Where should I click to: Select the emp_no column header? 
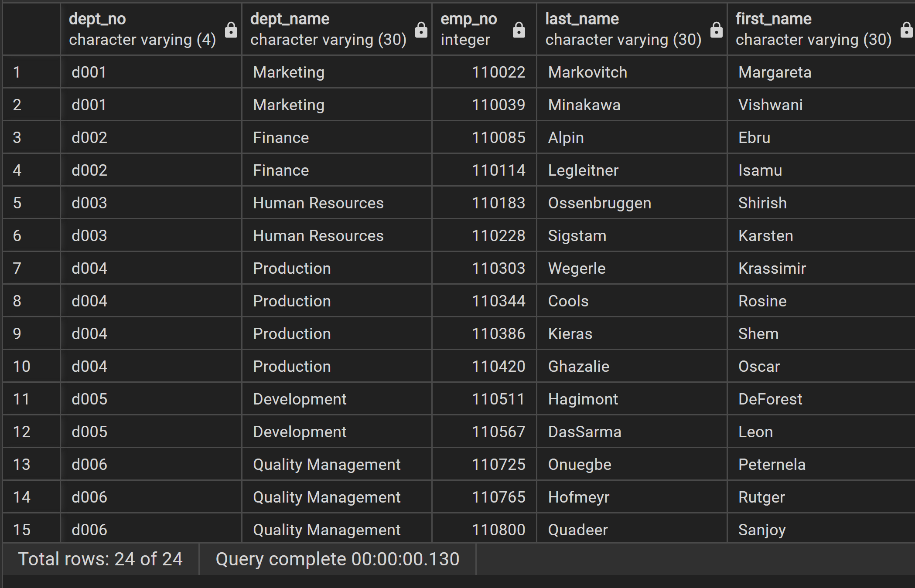(x=484, y=29)
